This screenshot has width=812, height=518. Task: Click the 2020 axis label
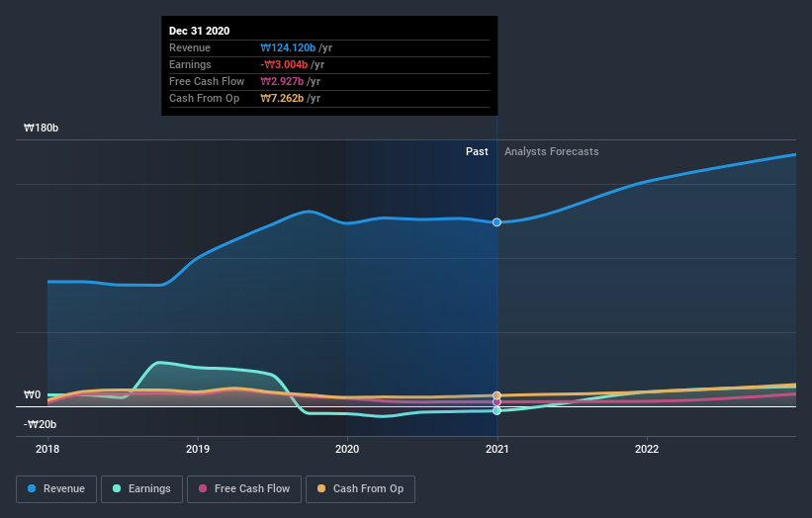[x=347, y=449]
